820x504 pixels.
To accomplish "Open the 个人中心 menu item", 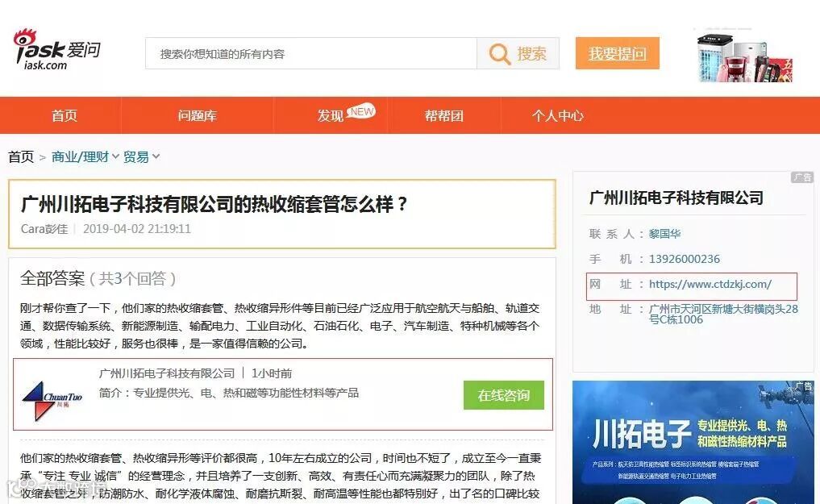I will click(557, 115).
